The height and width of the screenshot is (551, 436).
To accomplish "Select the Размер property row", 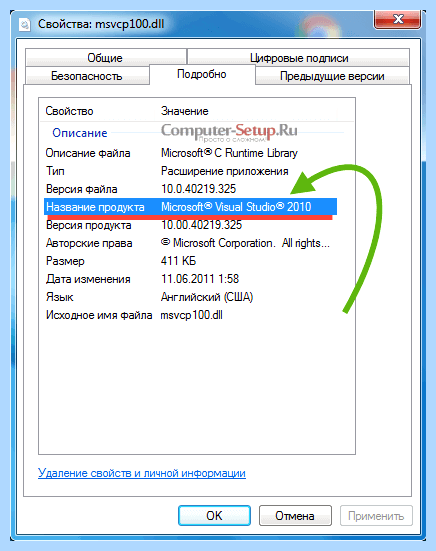I will point(190,261).
